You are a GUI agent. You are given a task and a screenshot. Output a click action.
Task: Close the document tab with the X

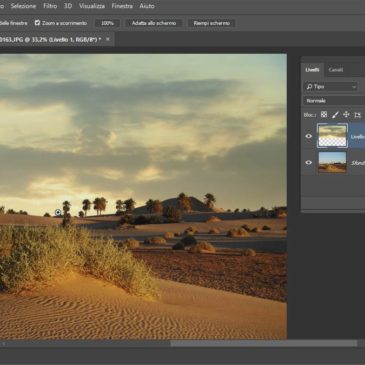pyautogui.click(x=108, y=39)
